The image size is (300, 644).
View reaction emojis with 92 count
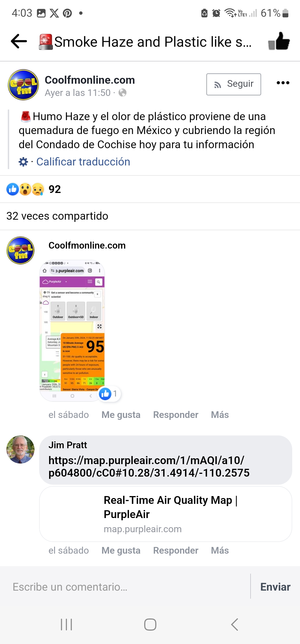(x=33, y=189)
